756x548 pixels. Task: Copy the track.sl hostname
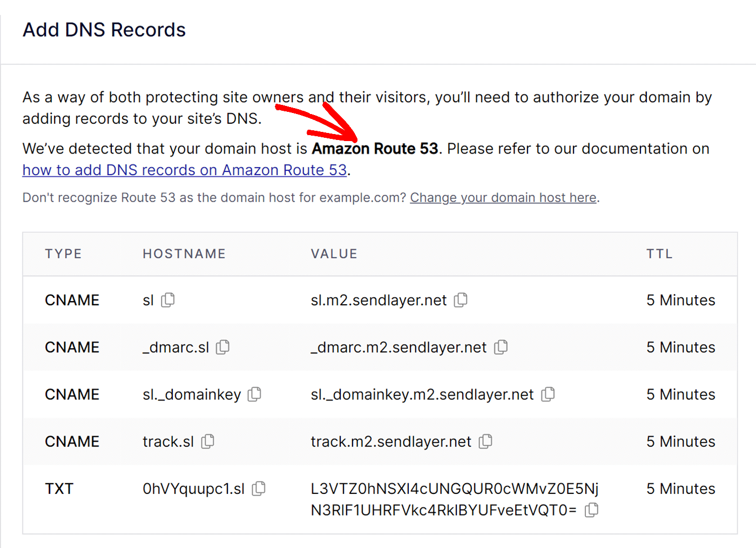(207, 442)
